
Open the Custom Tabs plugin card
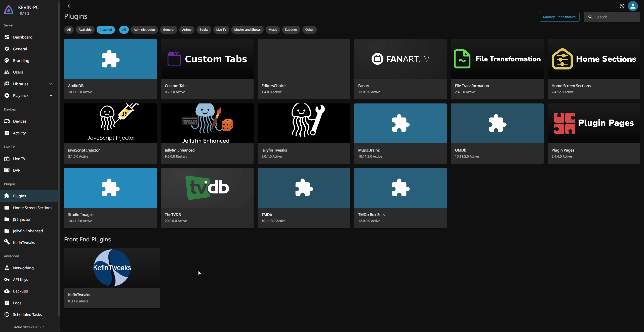207,69
